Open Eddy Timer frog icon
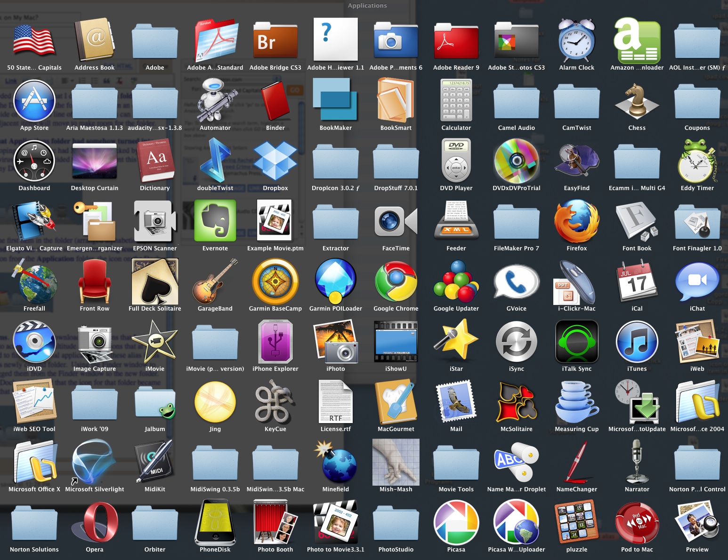 tap(697, 160)
